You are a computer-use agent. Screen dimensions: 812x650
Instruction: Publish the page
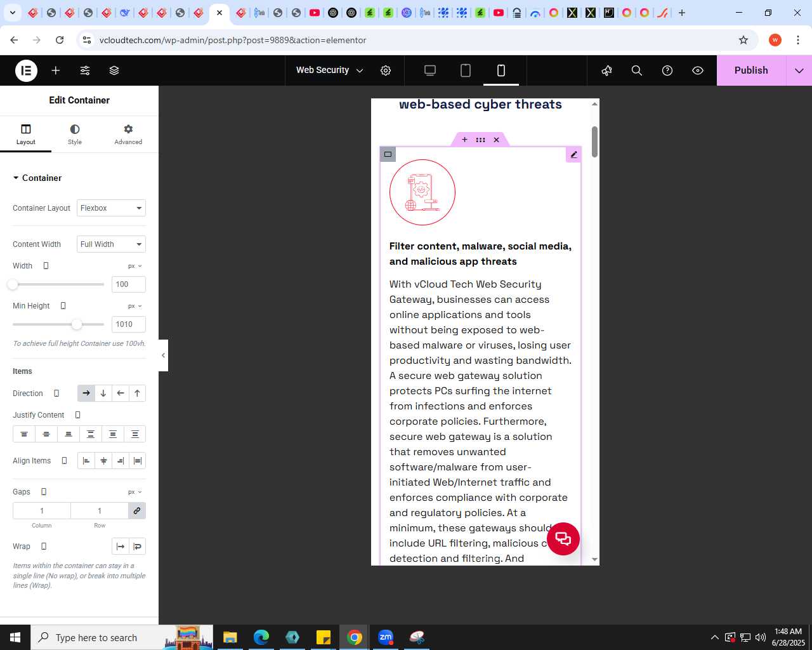pyautogui.click(x=751, y=70)
